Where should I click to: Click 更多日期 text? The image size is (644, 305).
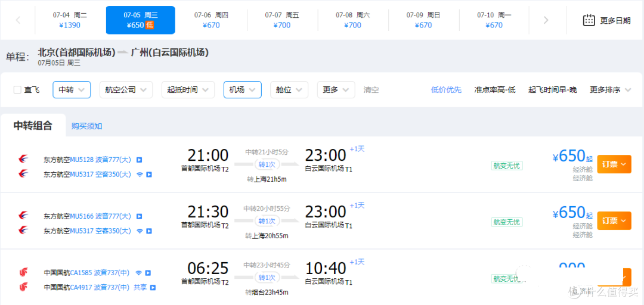click(615, 20)
